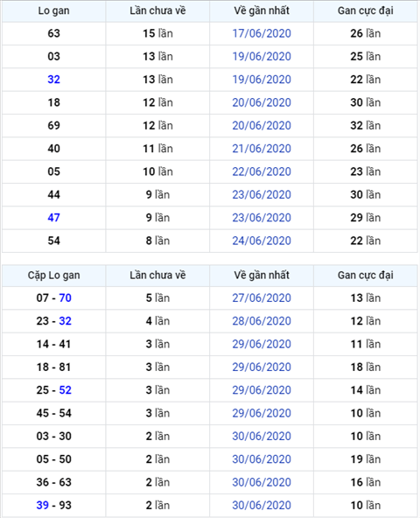
Task: Open the 21/06/2020 date link
Action: point(262,149)
